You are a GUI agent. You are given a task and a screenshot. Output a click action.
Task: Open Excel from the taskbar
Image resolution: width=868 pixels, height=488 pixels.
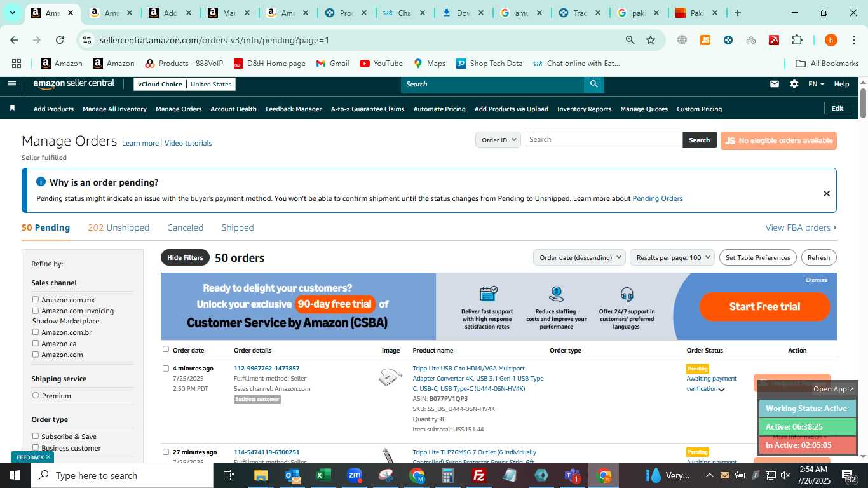pos(323,475)
